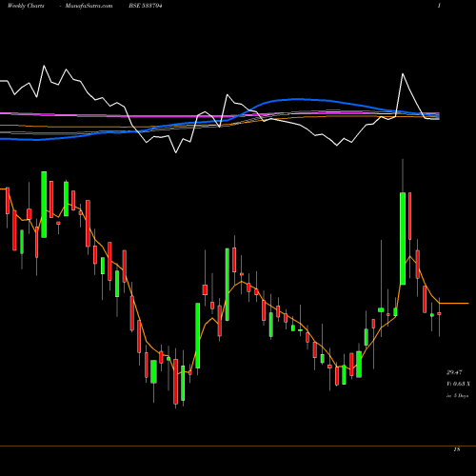Click the tallest green candlestick near the right
Viewport: 476px width, 476px height.
click(403, 238)
